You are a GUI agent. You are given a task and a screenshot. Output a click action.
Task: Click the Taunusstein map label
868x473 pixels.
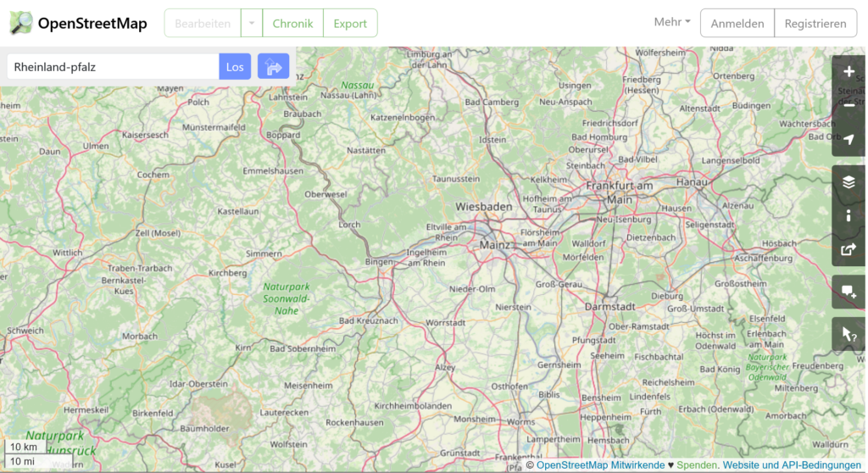coord(455,179)
